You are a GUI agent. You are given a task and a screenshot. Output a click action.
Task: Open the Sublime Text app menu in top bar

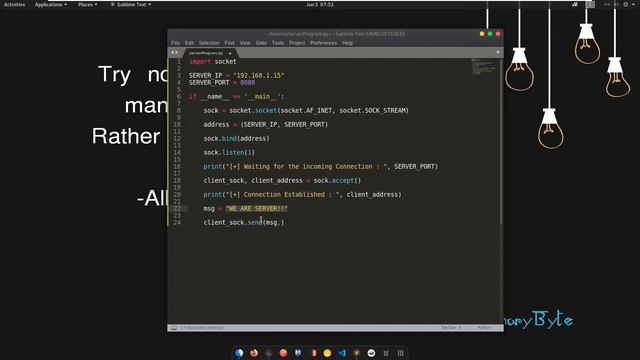(x=131, y=4)
